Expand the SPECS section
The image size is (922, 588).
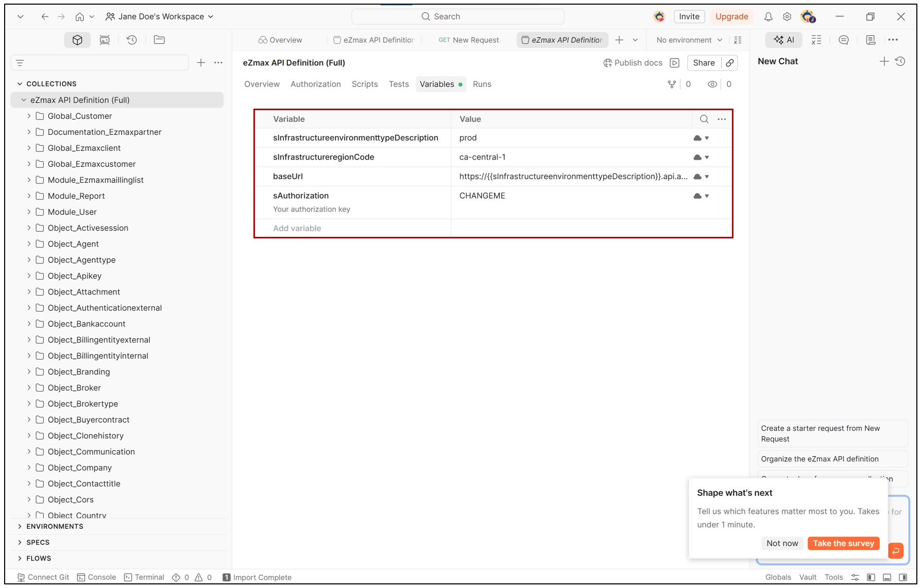click(x=20, y=542)
